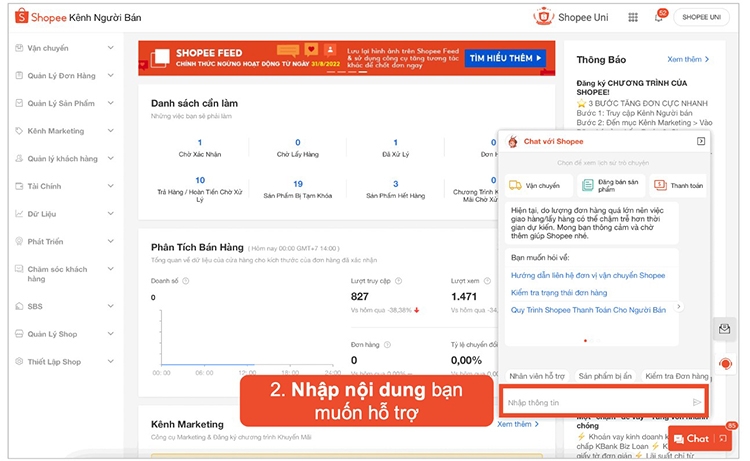Expand the Quản lý khách hàng chevron
The image size is (750, 461).
pos(110,158)
